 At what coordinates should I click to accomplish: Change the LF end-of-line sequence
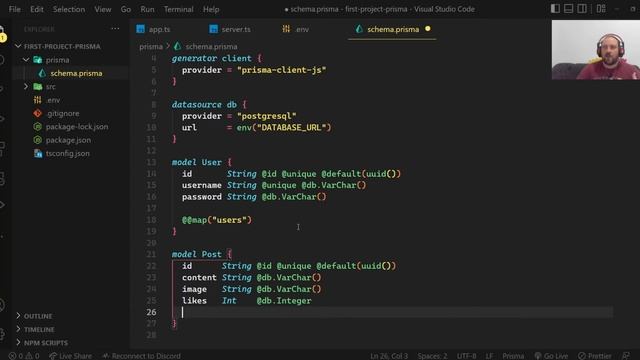tap(489, 356)
